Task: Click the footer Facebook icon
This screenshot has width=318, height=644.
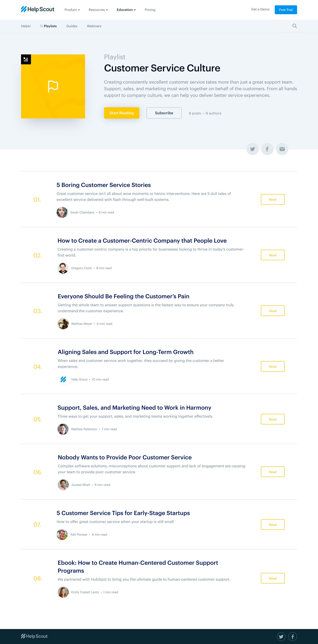Action: (x=293, y=636)
